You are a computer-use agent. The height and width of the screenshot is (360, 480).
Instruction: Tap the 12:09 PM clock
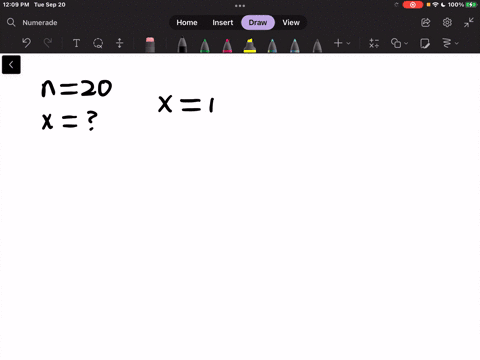coord(16,5)
